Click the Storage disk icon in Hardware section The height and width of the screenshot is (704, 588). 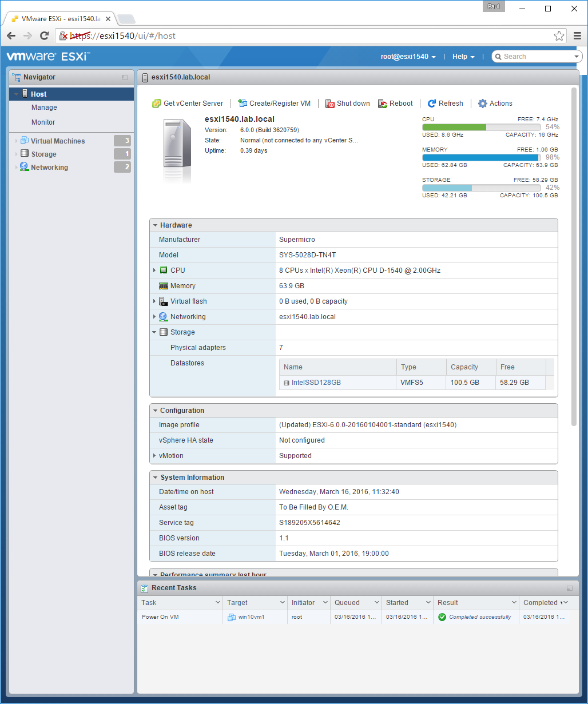[x=164, y=332]
